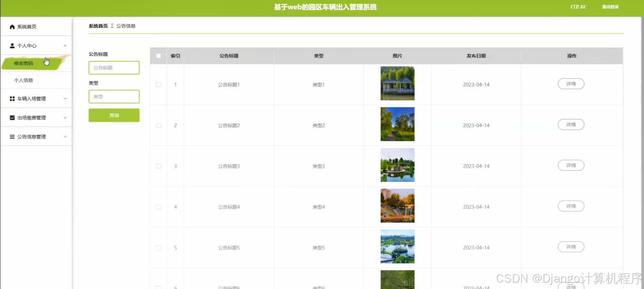644x289 pixels.
Task: Click the 公告标题1 cell
Action: [x=229, y=85]
